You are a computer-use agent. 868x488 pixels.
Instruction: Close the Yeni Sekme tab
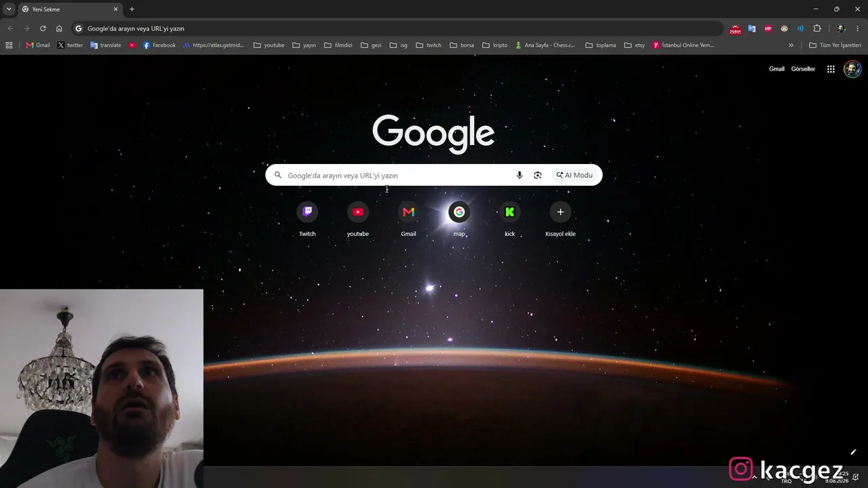coord(116,9)
